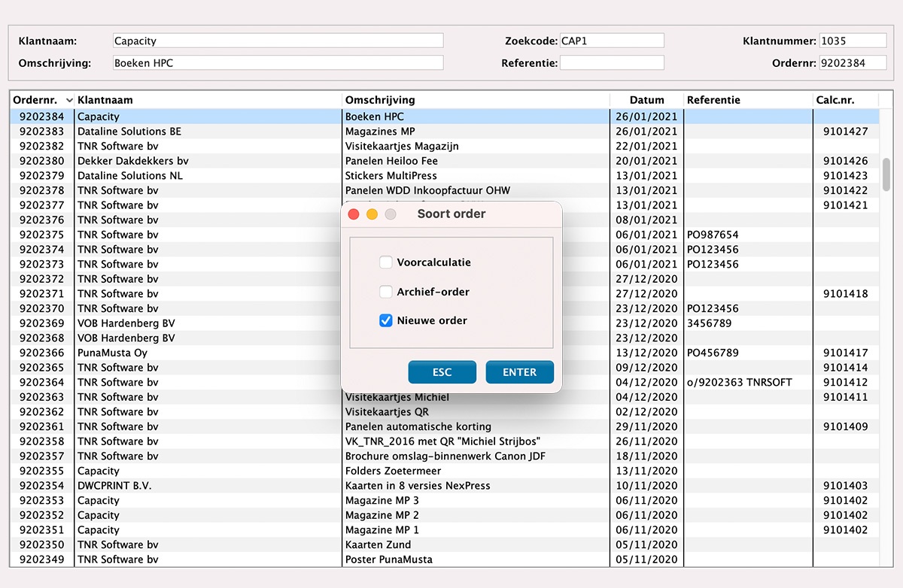Select Panelen automatische korting row
The width and height of the screenshot is (903, 588).
tap(445, 426)
